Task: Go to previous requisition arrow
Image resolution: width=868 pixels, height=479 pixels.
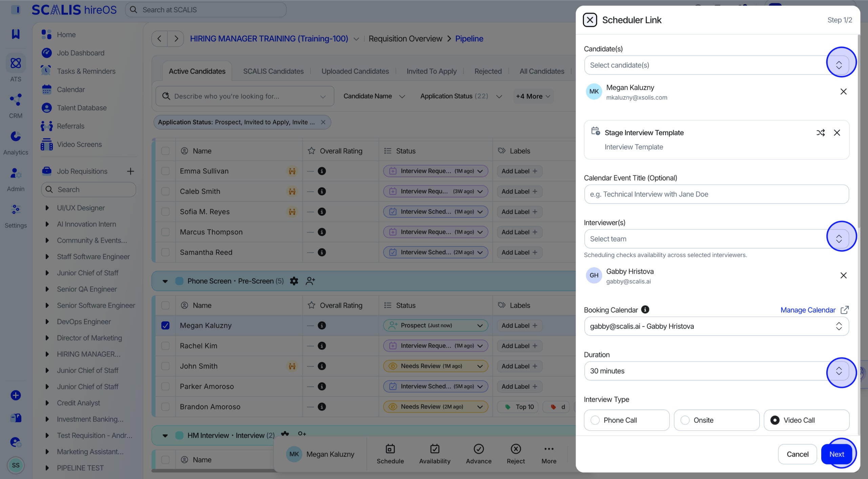Action: pos(160,39)
